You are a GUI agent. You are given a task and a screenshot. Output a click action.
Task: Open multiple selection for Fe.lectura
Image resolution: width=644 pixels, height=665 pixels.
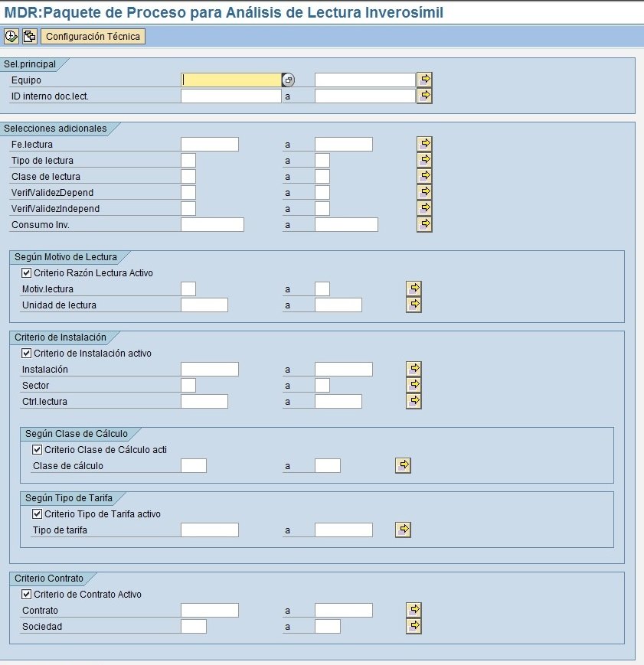coord(425,144)
